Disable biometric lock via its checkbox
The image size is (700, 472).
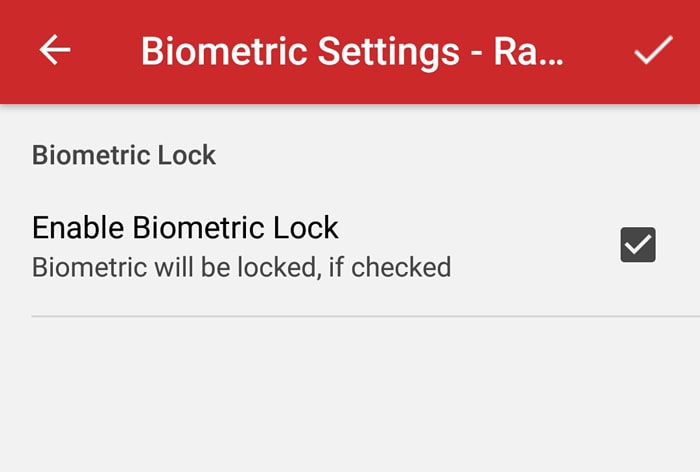point(638,245)
